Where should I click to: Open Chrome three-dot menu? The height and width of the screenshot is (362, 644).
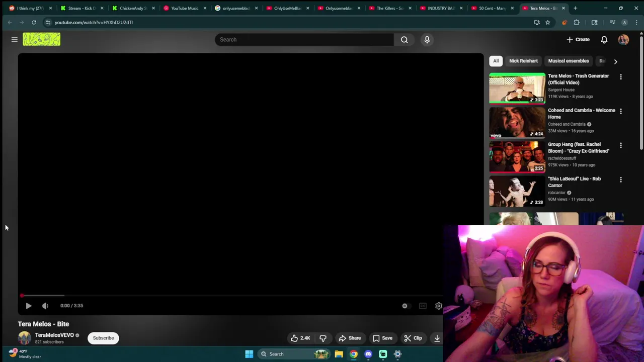tap(637, 23)
